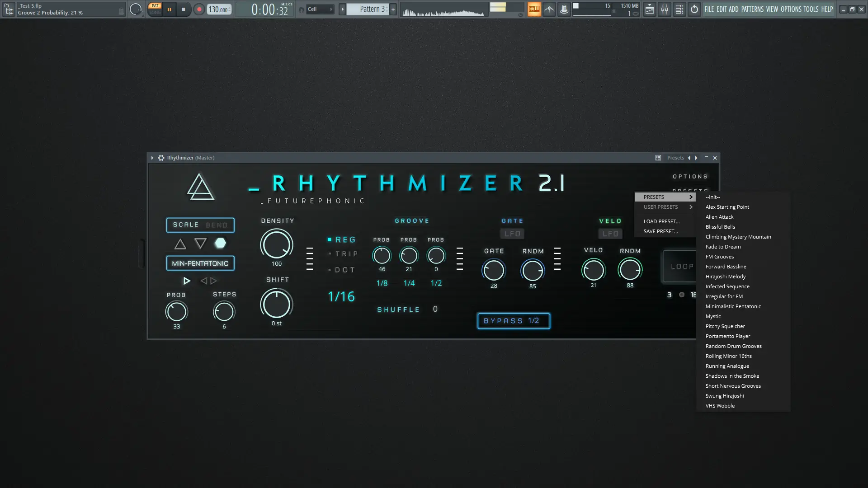This screenshot has width=868, height=488.
Task: Toggle the BYPASS 1/2 button
Action: tap(514, 321)
